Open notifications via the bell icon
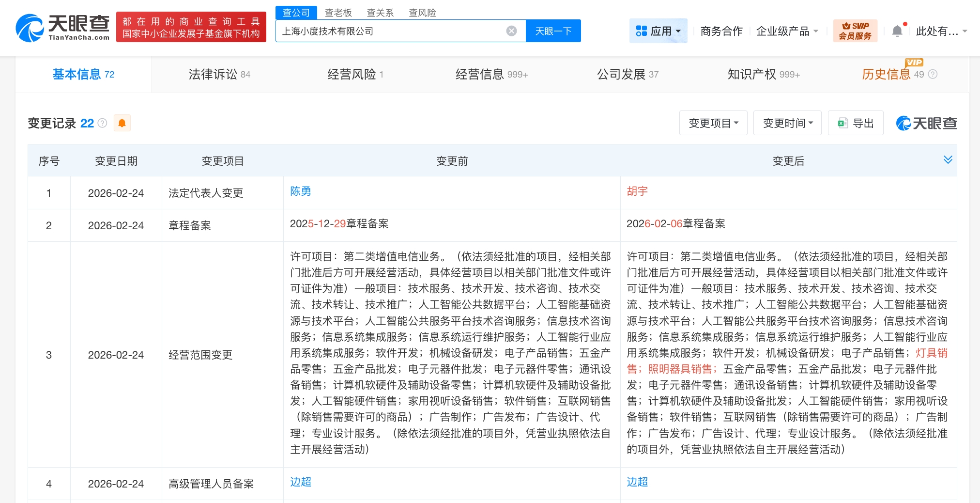The width and height of the screenshot is (980, 503). tap(897, 31)
